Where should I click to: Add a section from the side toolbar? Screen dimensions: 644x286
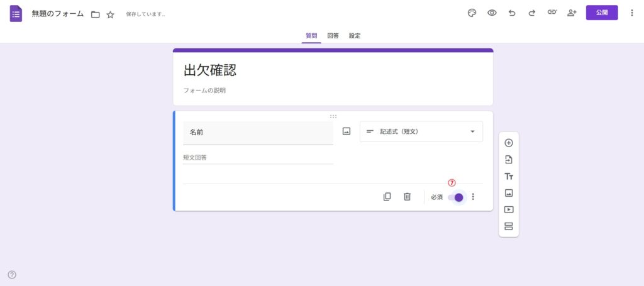[509, 226]
